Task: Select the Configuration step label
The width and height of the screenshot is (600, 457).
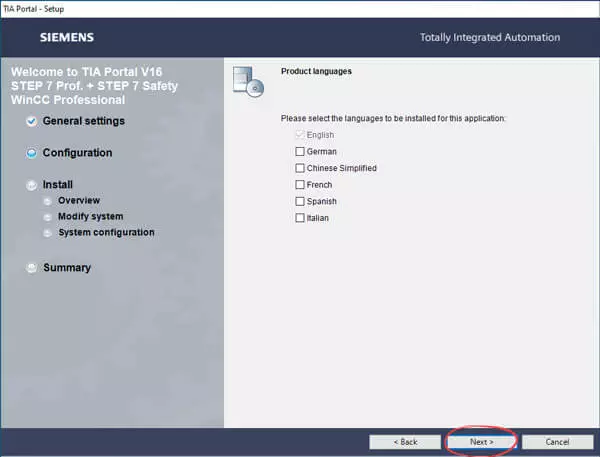Action: 77,153
